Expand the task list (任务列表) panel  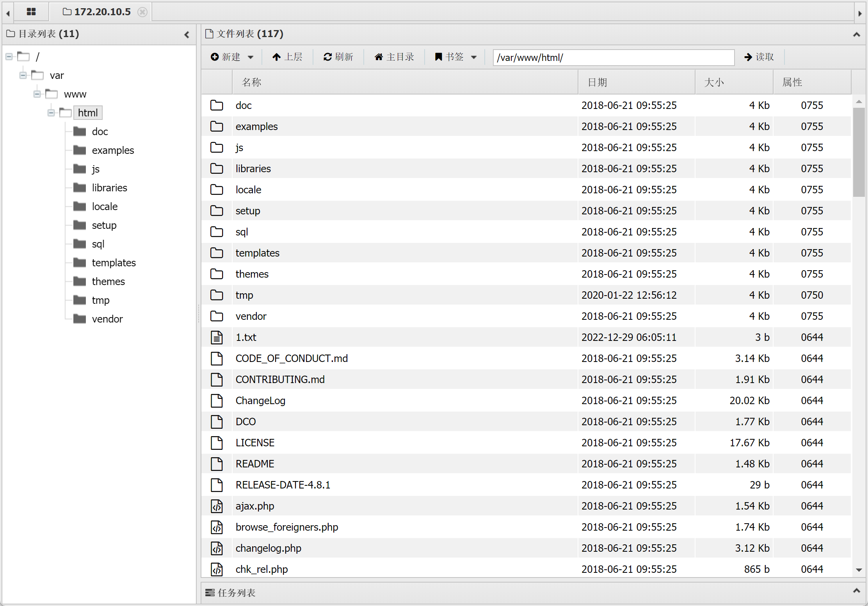point(856,590)
